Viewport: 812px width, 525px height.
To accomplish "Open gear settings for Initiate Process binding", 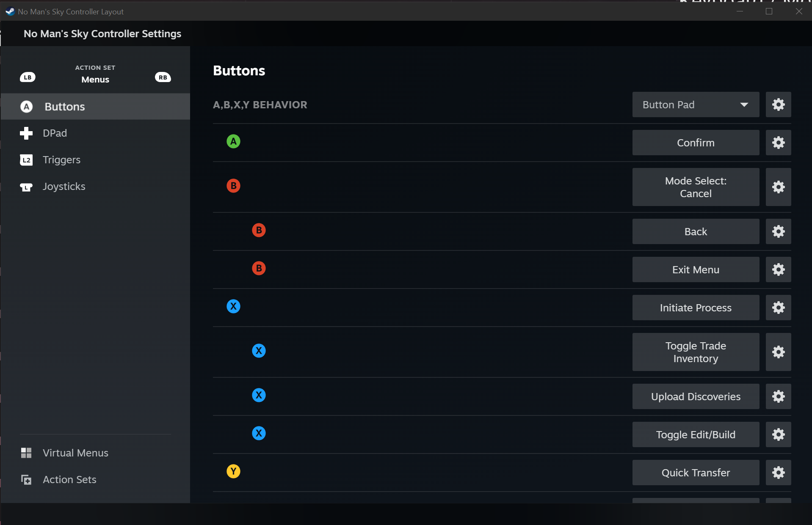I will [778, 308].
